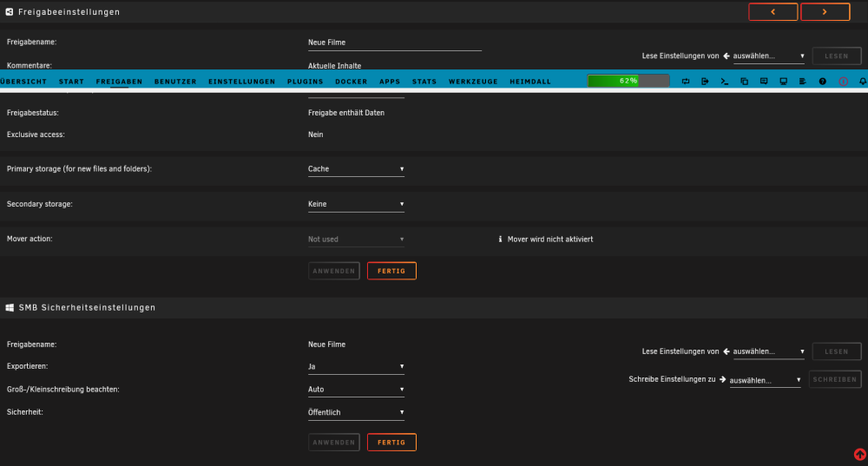Open the file manager copy icon

point(744,82)
